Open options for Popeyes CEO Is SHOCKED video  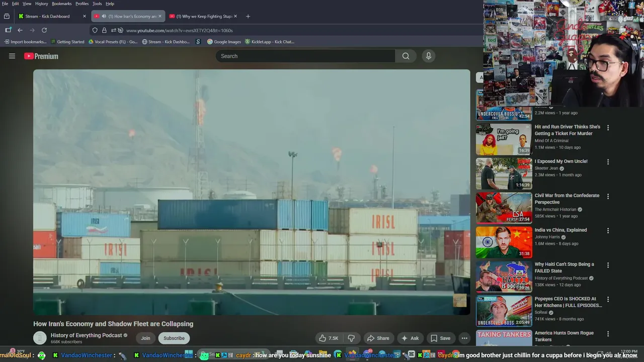[x=608, y=299]
